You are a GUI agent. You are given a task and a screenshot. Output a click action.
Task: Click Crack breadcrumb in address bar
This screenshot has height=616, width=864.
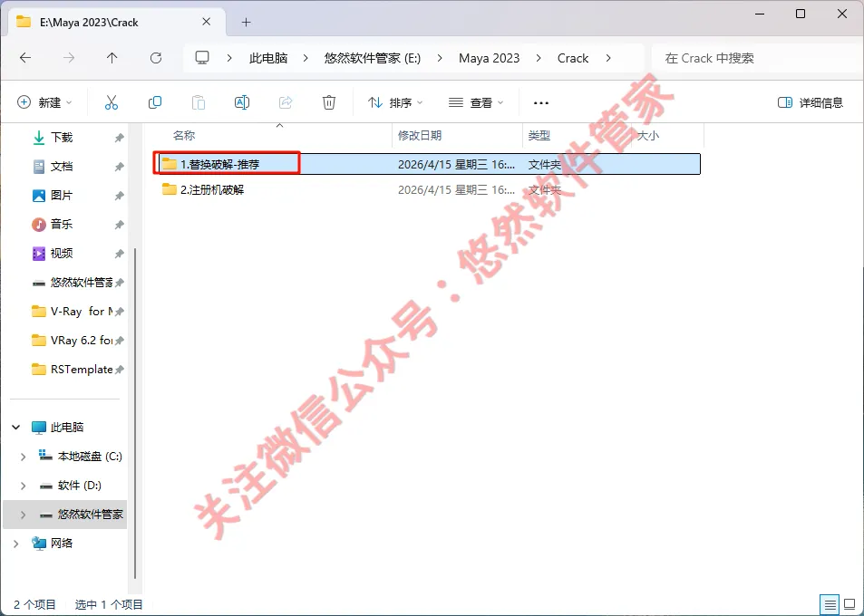(573, 58)
